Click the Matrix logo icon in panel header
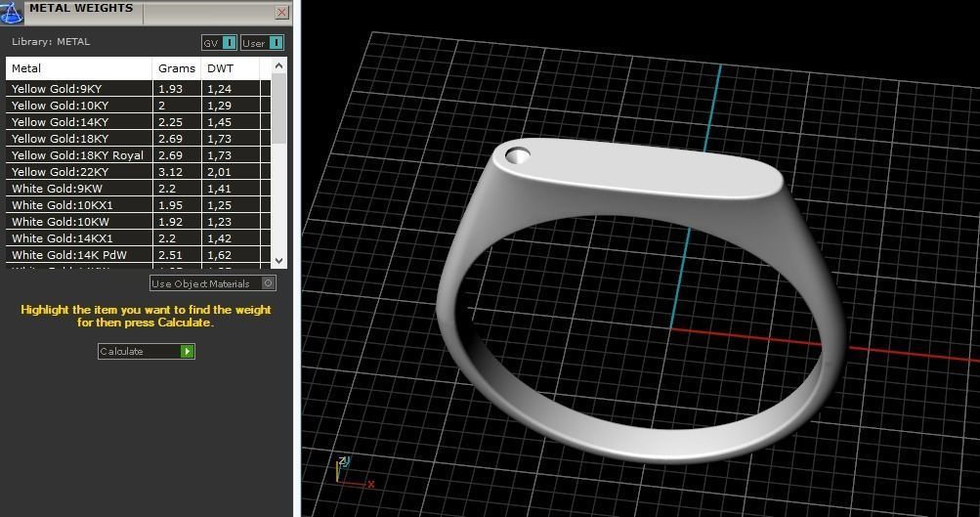Viewport: 980px width, 517px height. click(12, 12)
